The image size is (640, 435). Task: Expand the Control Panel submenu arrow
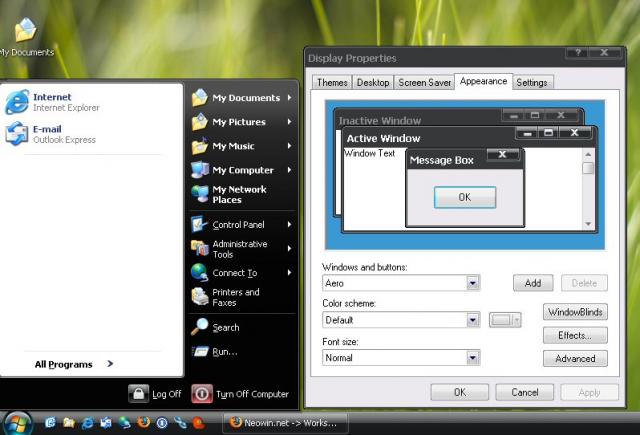tap(289, 224)
